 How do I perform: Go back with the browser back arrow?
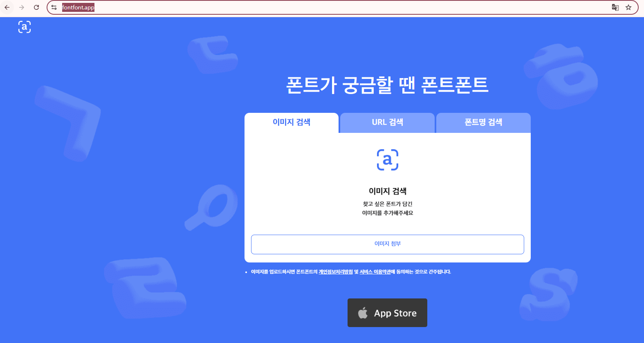[x=7, y=7]
